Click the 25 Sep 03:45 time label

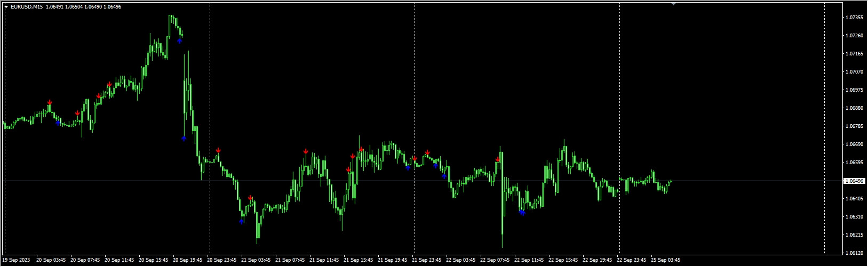[665, 260]
